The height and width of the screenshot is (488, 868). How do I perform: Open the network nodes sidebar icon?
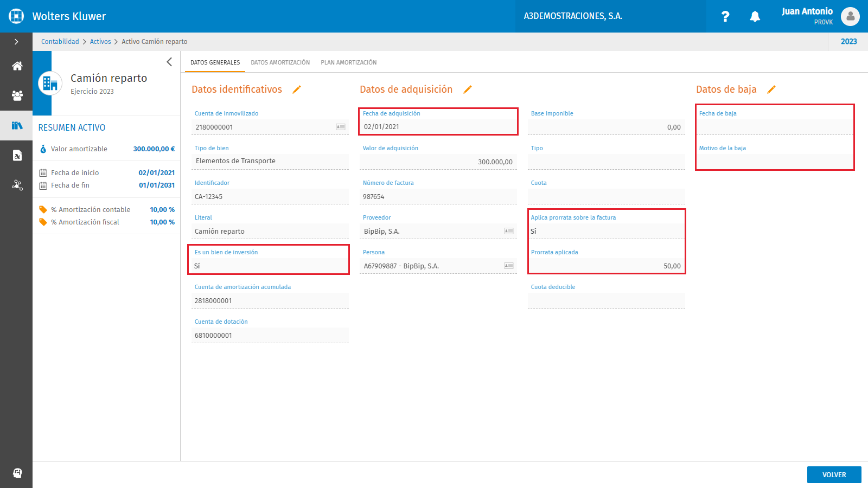[17, 185]
